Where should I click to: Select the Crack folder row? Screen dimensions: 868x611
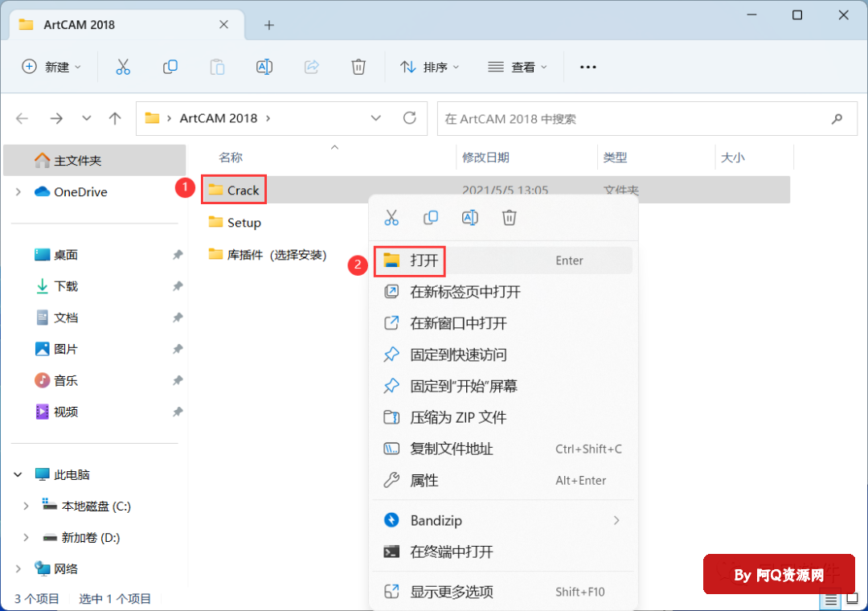pos(496,190)
